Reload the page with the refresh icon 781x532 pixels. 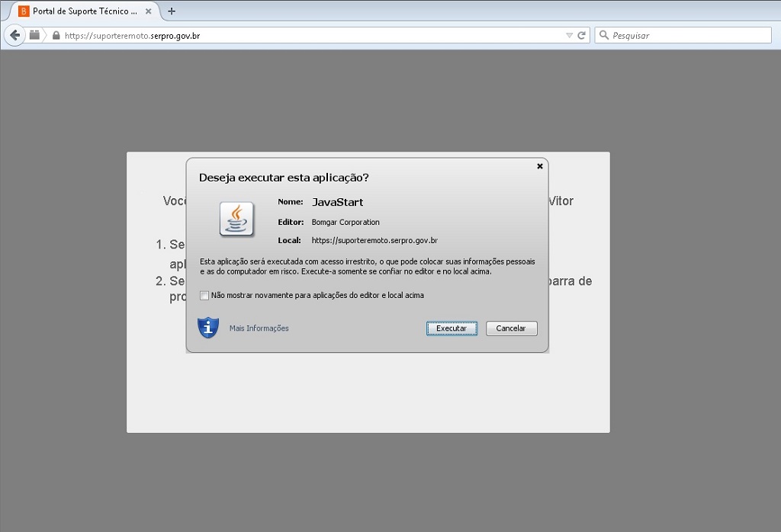[x=581, y=35]
